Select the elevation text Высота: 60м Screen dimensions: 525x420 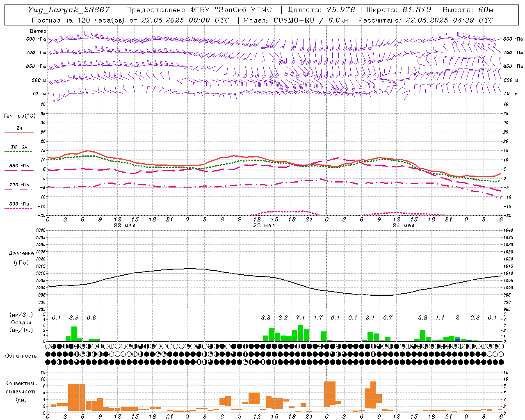click(468, 10)
